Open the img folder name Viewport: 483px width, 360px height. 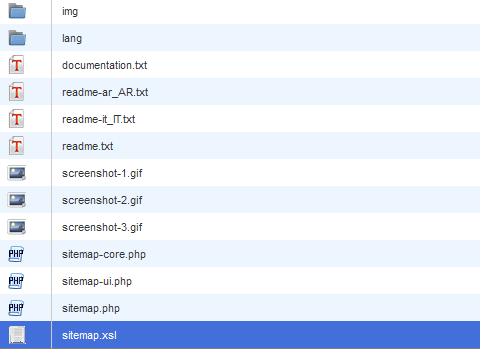coord(70,12)
